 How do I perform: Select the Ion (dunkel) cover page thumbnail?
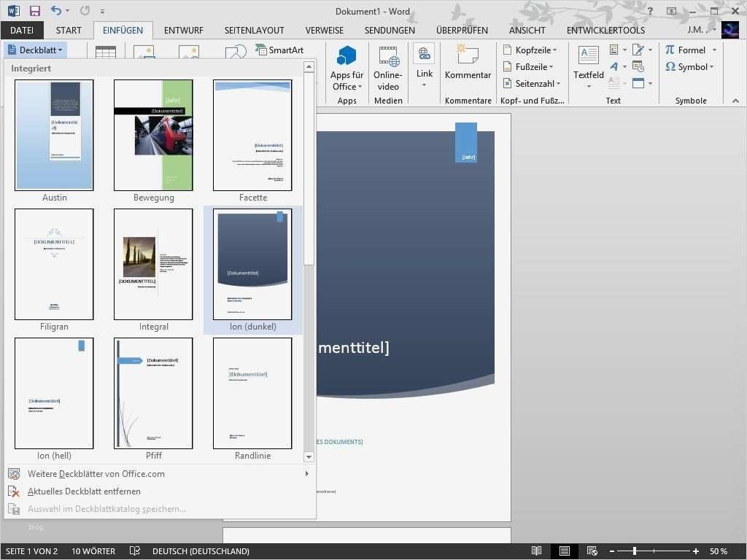252,264
